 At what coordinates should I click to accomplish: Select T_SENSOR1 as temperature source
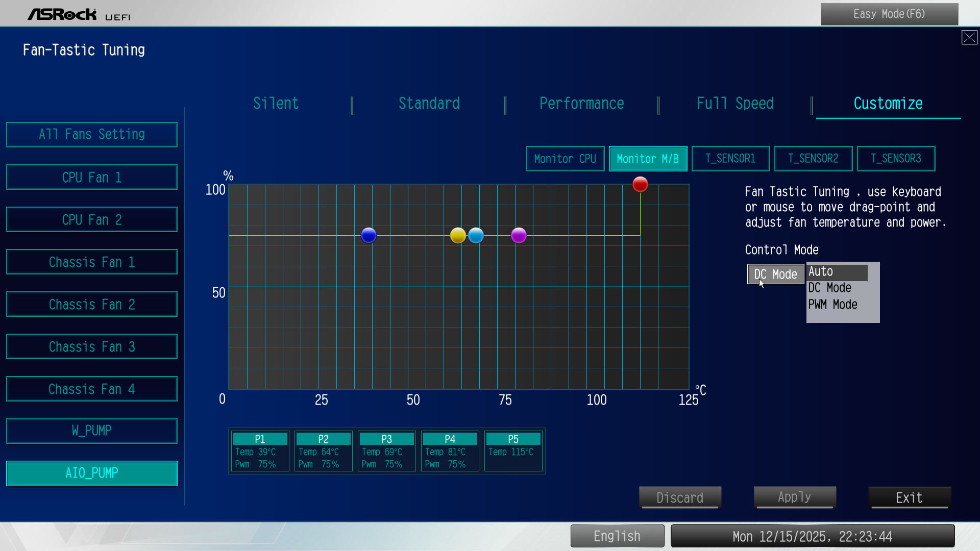(x=730, y=159)
